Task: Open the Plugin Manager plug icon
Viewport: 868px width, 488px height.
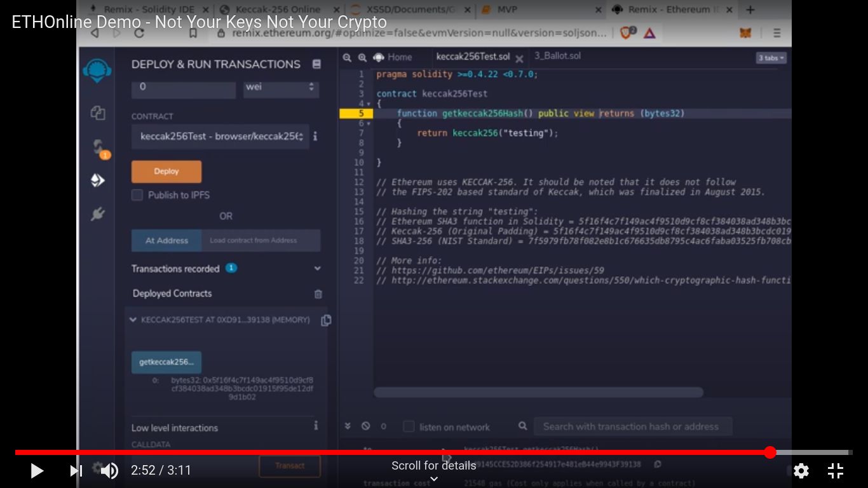Action: pyautogui.click(x=97, y=214)
